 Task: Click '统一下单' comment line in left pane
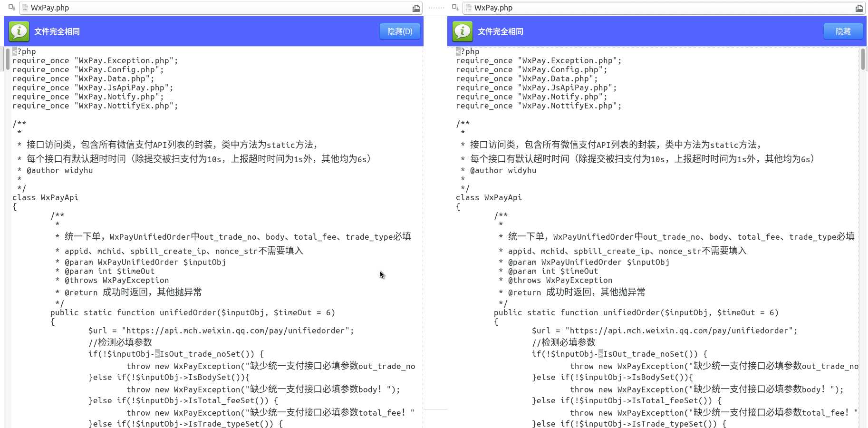pyautogui.click(x=233, y=236)
